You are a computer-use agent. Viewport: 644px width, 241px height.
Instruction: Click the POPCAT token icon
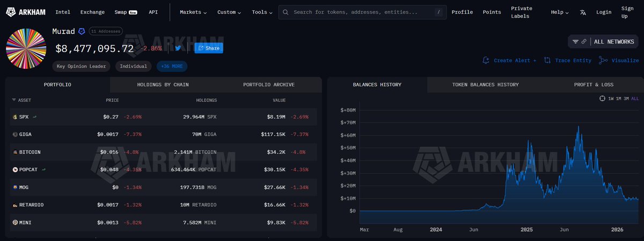point(14,170)
